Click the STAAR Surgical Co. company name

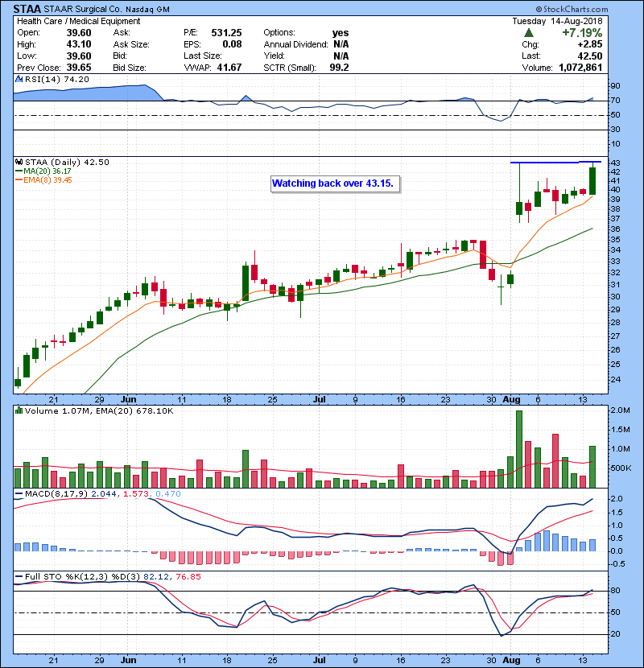(x=82, y=10)
